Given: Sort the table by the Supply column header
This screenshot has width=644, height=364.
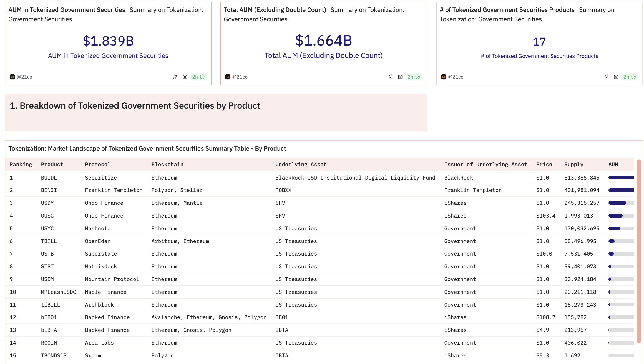Looking at the screenshot, I should coord(574,164).
